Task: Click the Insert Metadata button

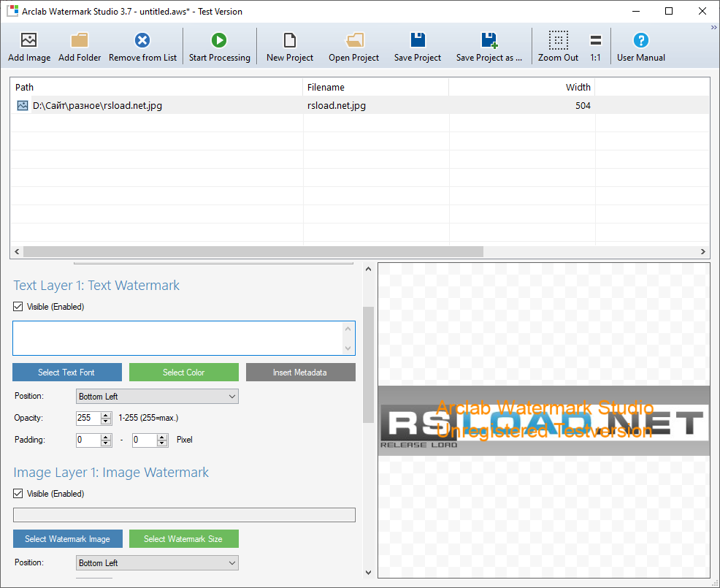Action: pos(300,372)
